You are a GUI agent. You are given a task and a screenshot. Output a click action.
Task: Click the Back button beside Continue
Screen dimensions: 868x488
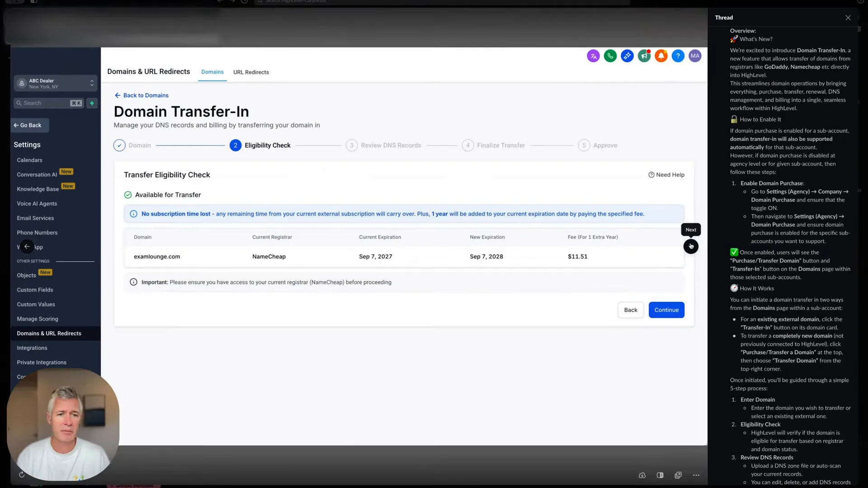631,310
